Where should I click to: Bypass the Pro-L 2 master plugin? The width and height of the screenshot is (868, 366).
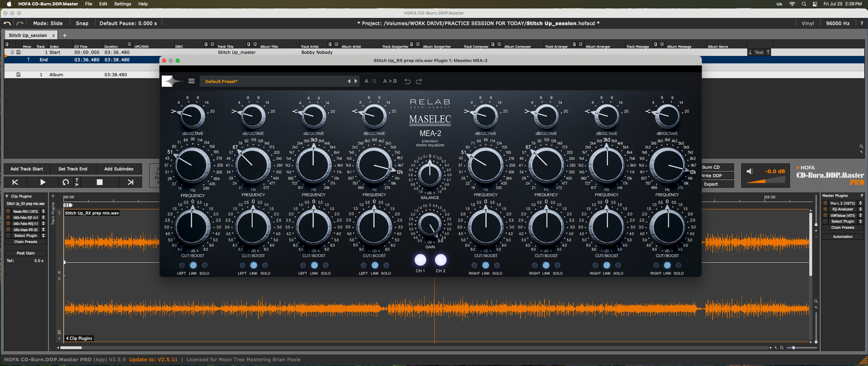pyautogui.click(x=825, y=203)
